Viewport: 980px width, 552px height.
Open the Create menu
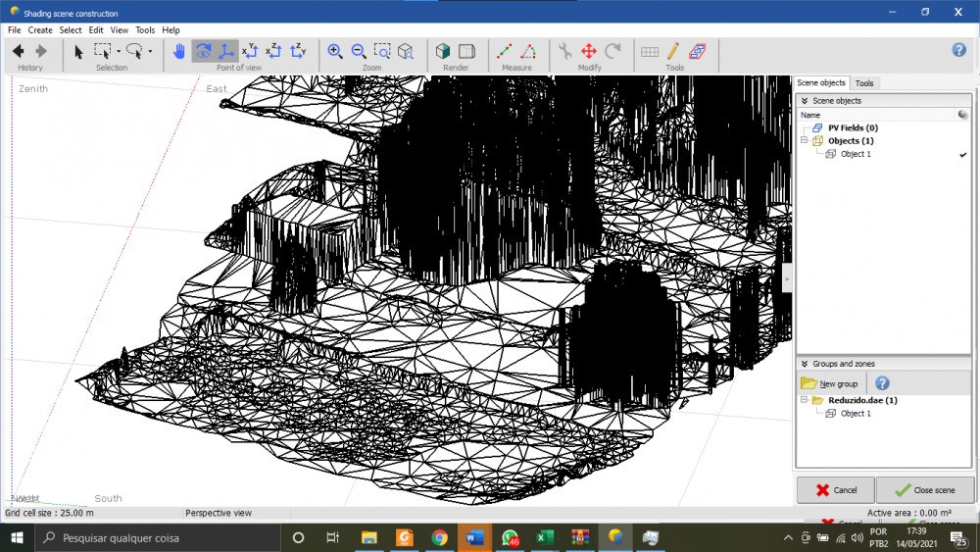pyautogui.click(x=40, y=30)
